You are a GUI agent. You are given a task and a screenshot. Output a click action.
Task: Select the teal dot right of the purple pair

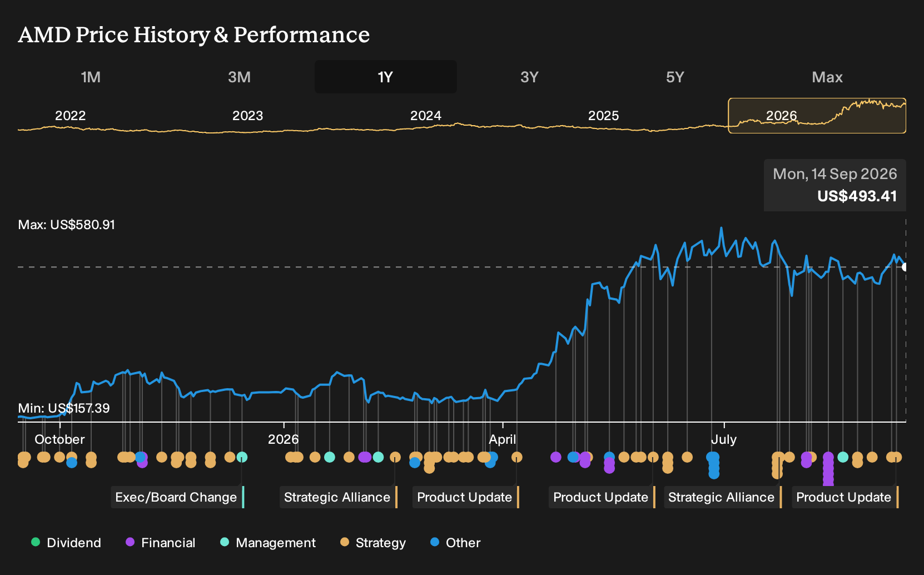click(x=378, y=457)
